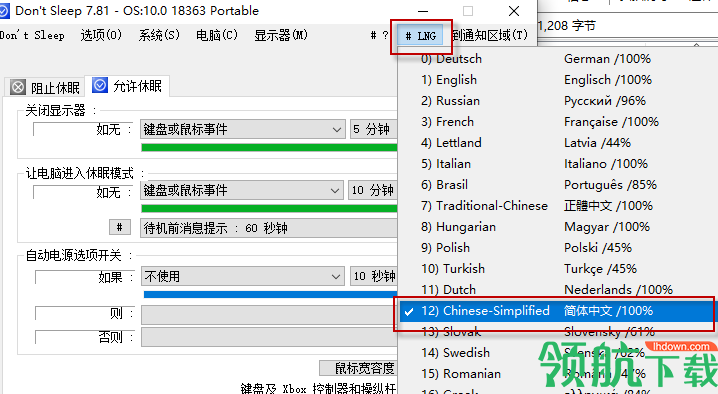Click the # ? help menu item
The image size is (718, 394).
click(x=380, y=35)
